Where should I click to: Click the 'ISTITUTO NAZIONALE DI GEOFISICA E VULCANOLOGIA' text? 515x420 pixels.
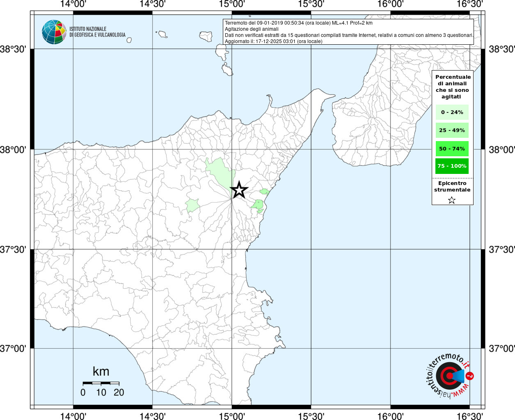[97, 32]
